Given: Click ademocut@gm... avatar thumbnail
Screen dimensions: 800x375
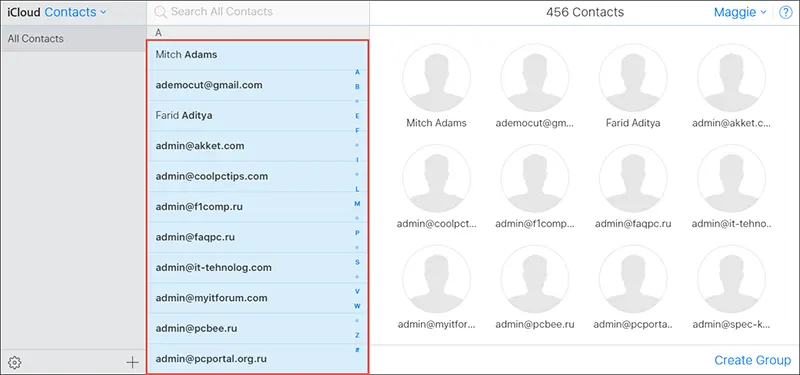Looking at the screenshot, I should [535, 78].
